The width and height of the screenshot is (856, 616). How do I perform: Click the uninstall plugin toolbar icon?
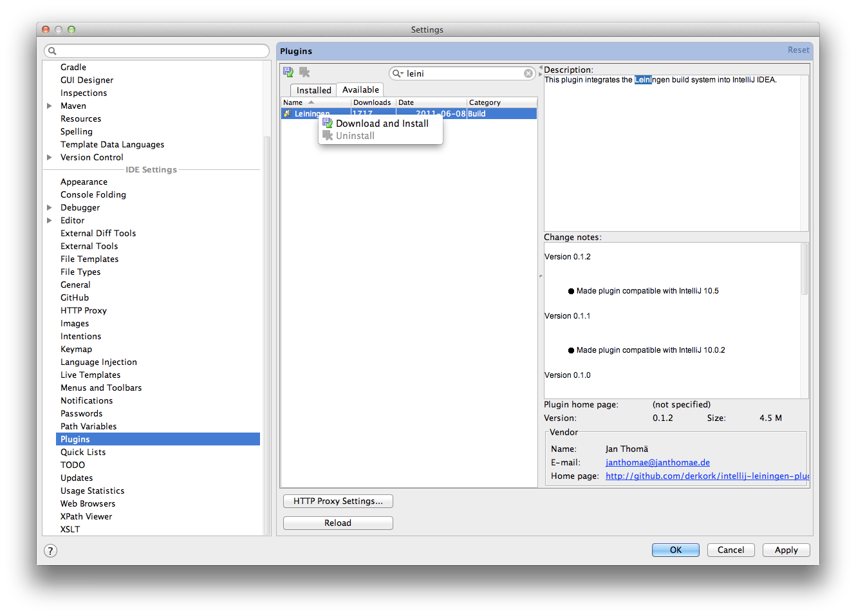click(x=304, y=72)
